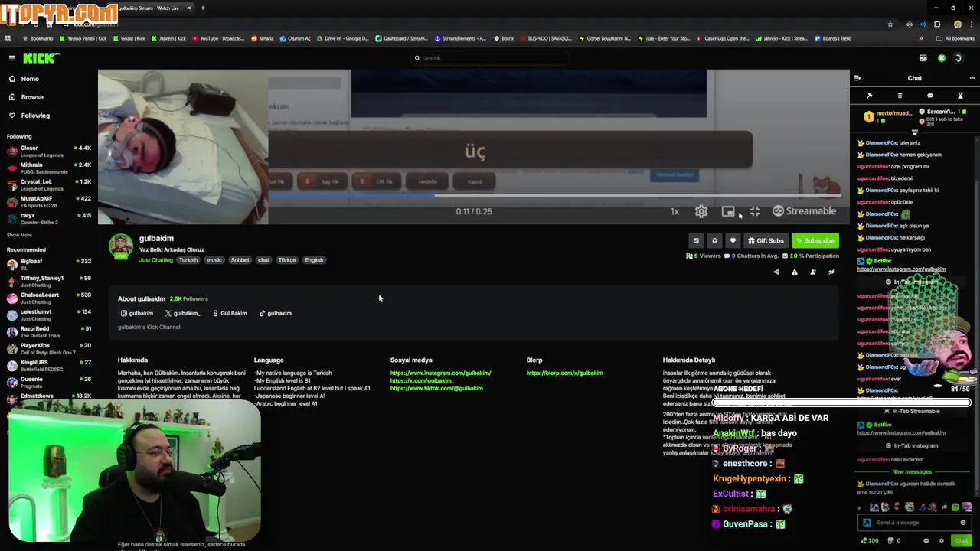Open the RazorRedd recommended channel

click(48, 331)
